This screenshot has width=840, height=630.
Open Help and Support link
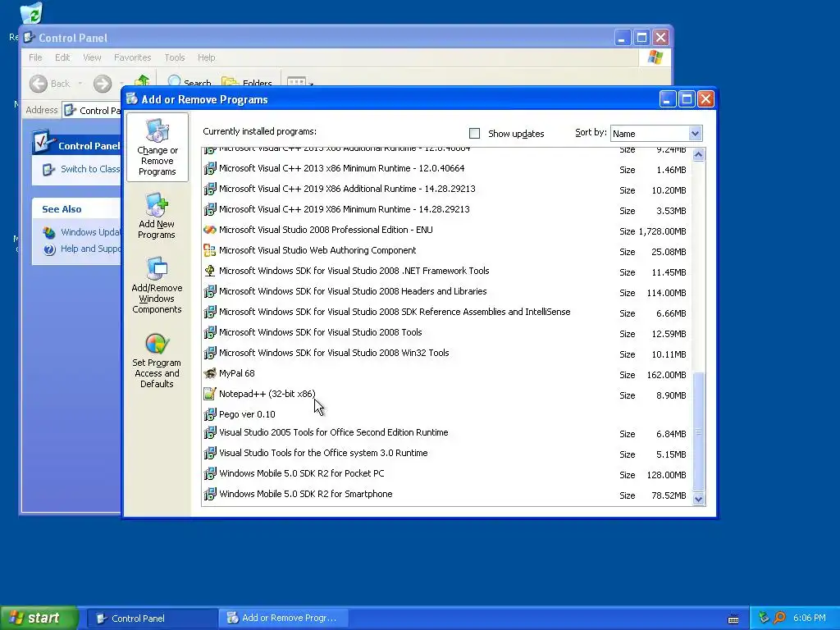pos(81,249)
